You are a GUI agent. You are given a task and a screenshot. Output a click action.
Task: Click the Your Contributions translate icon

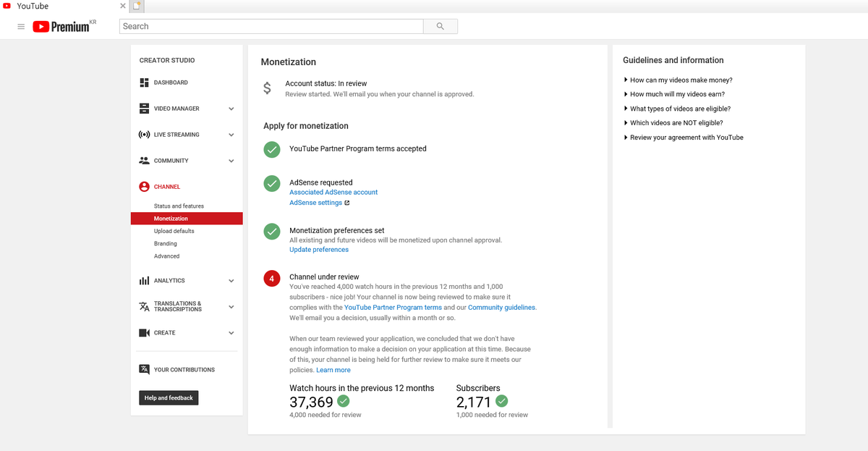pyautogui.click(x=144, y=369)
